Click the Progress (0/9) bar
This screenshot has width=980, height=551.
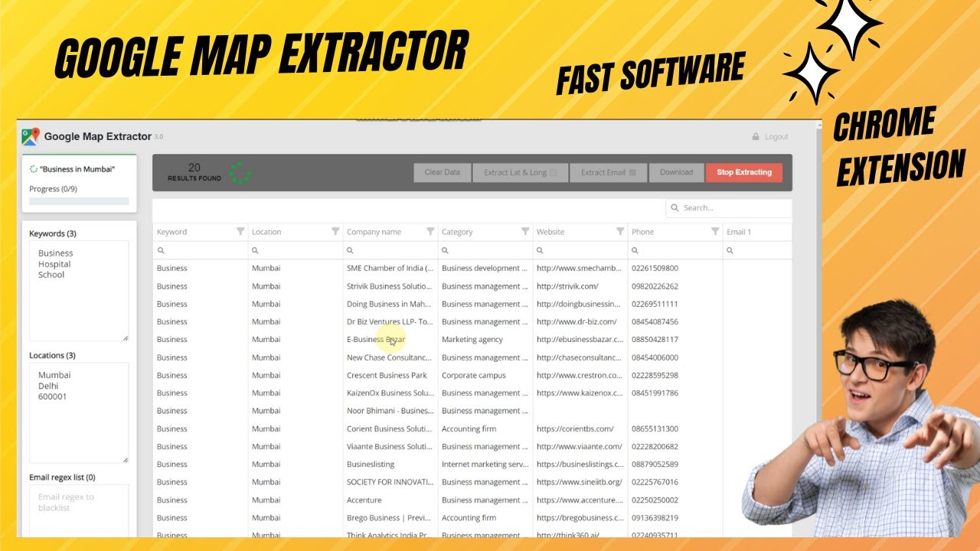coord(79,201)
